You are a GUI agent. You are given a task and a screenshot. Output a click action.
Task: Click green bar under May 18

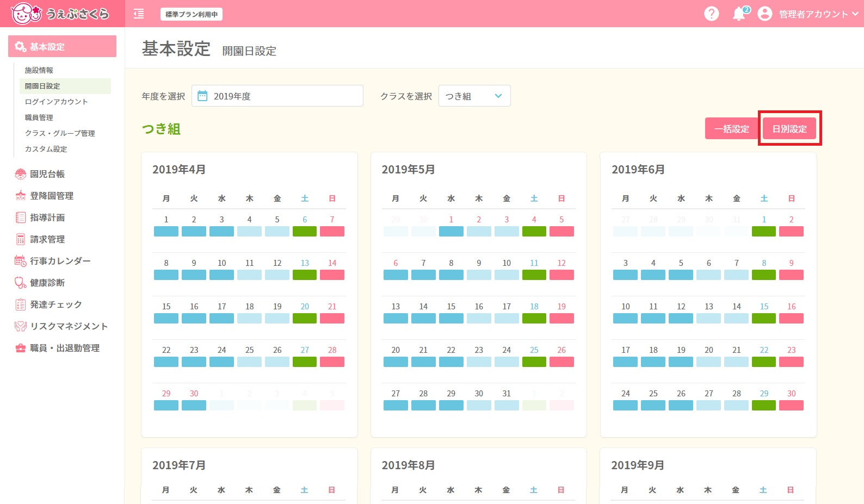click(x=534, y=318)
